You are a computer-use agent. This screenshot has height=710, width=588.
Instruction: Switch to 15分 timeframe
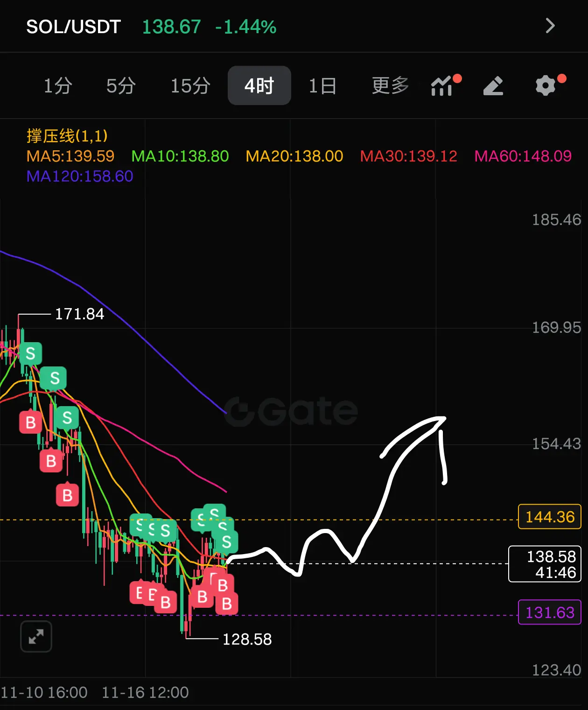tap(190, 86)
